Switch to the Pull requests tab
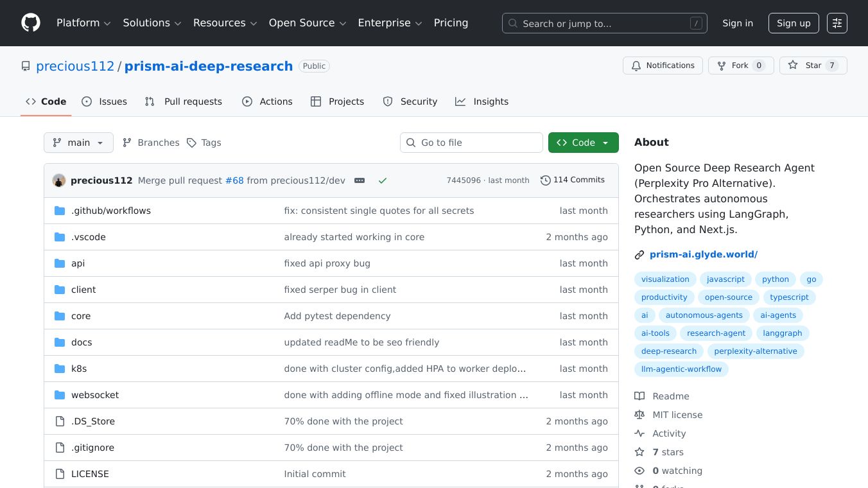This screenshot has height=488, width=868. [x=184, y=101]
